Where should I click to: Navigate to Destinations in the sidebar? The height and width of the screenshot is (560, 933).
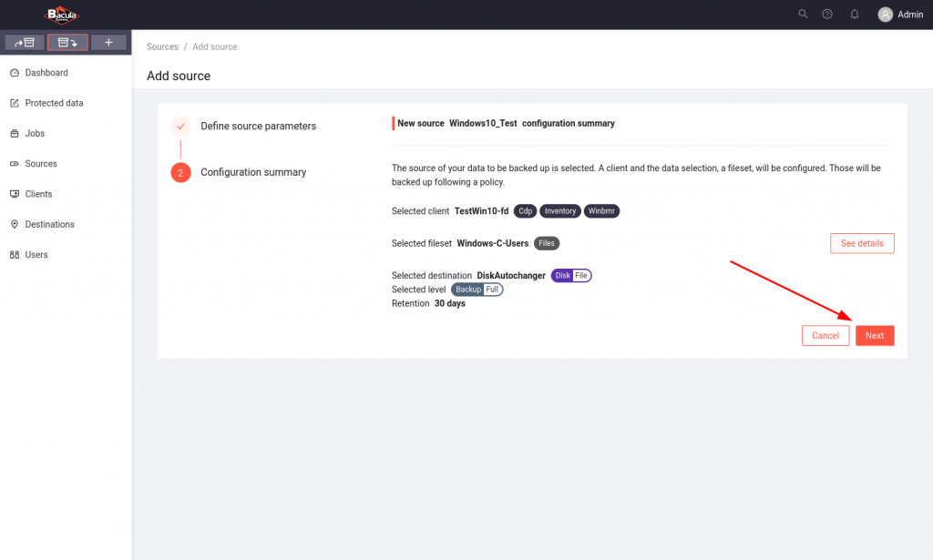click(49, 225)
